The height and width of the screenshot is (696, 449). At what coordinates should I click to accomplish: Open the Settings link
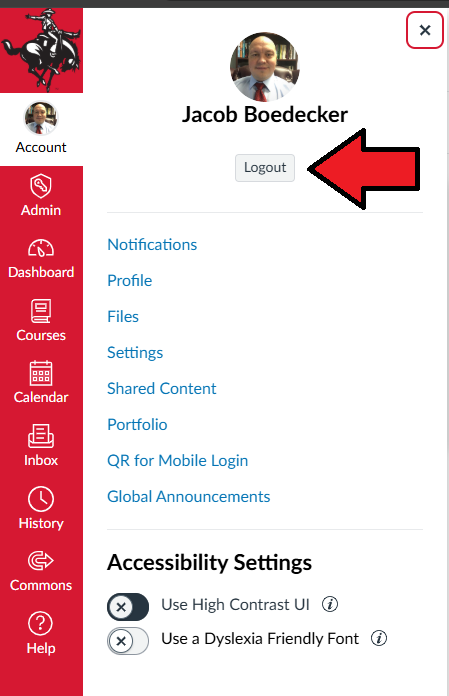pos(135,352)
